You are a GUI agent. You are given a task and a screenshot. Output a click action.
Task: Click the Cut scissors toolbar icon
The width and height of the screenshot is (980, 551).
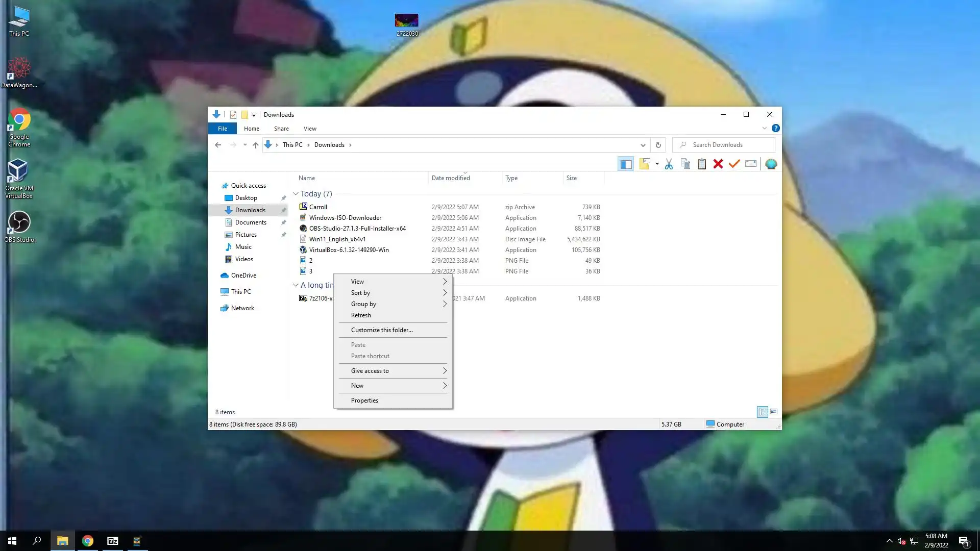pos(669,164)
